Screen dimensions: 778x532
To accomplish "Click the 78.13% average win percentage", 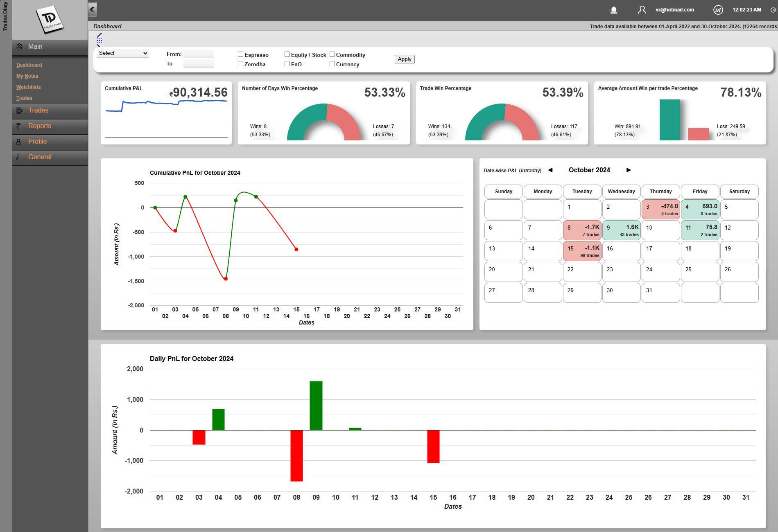I will (x=741, y=92).
